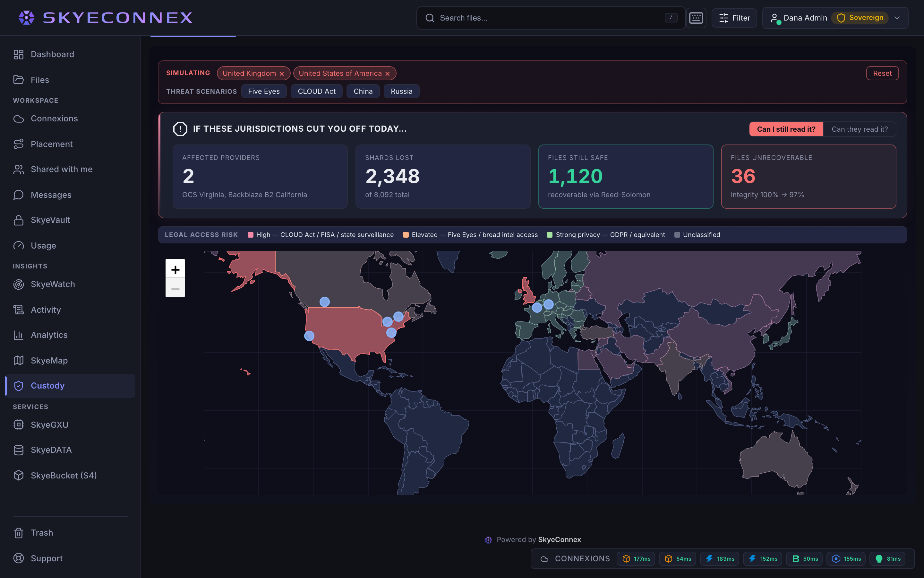Click the Activity log icon
The image size is (924, 578).
click(18, 310)
